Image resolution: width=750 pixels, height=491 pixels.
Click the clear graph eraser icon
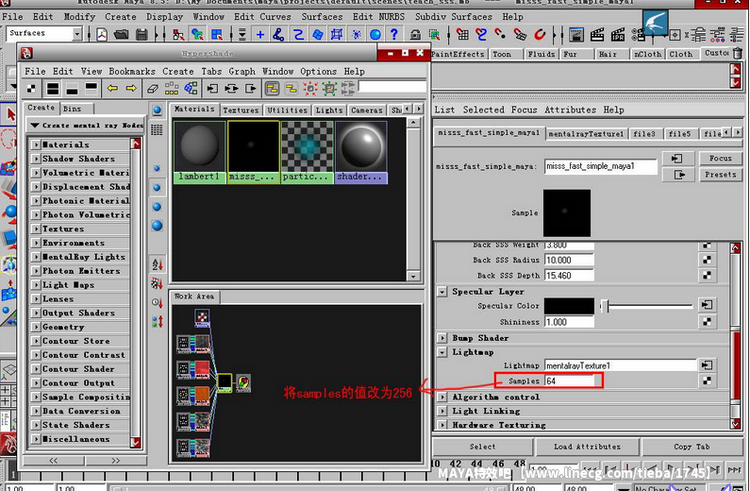point(153,88)
